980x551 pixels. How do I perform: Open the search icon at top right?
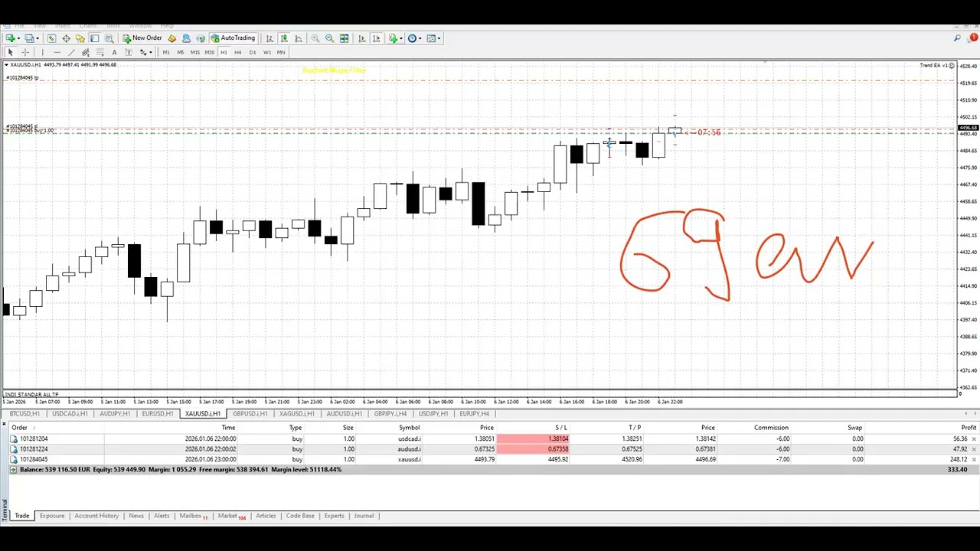[x=957, y=37]
